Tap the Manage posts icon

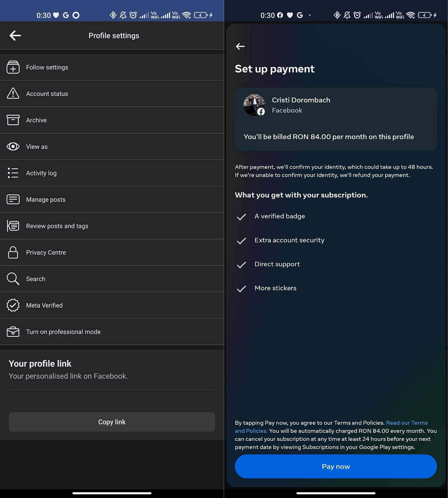tap(13, 199)
